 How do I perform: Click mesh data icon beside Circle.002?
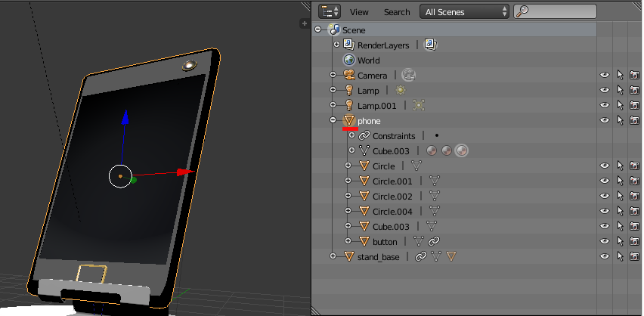coord(435,196)
